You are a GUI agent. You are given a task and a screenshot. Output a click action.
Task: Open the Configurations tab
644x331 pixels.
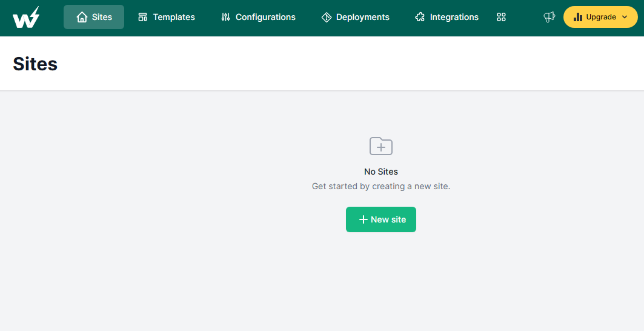[x=258, y=17]
